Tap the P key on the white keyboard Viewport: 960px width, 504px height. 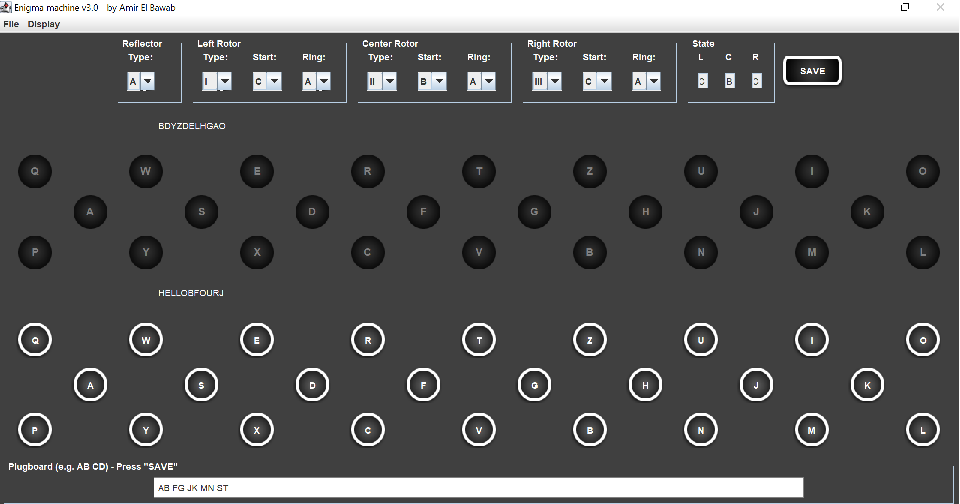tap(35, 430)
